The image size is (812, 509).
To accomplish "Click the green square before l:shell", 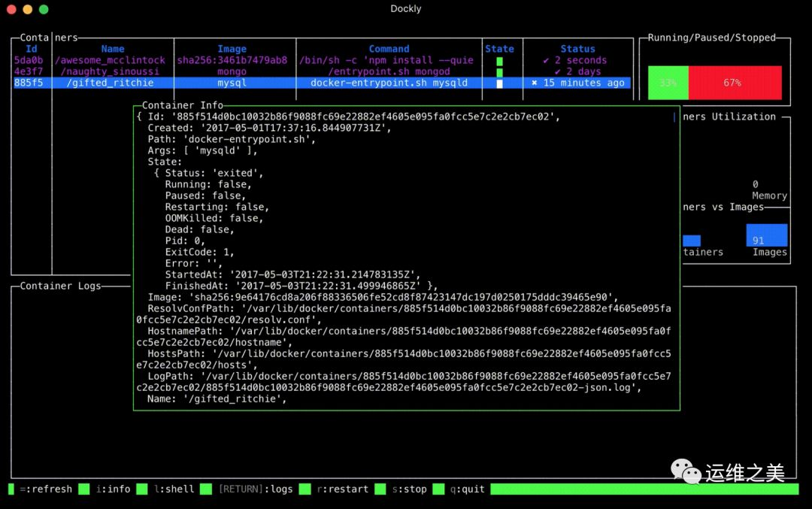I will (x=142, y=489).
